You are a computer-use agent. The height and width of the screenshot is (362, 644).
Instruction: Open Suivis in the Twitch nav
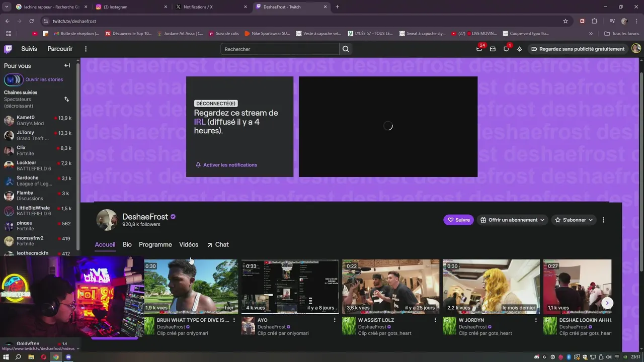click(x=29, y=49)
